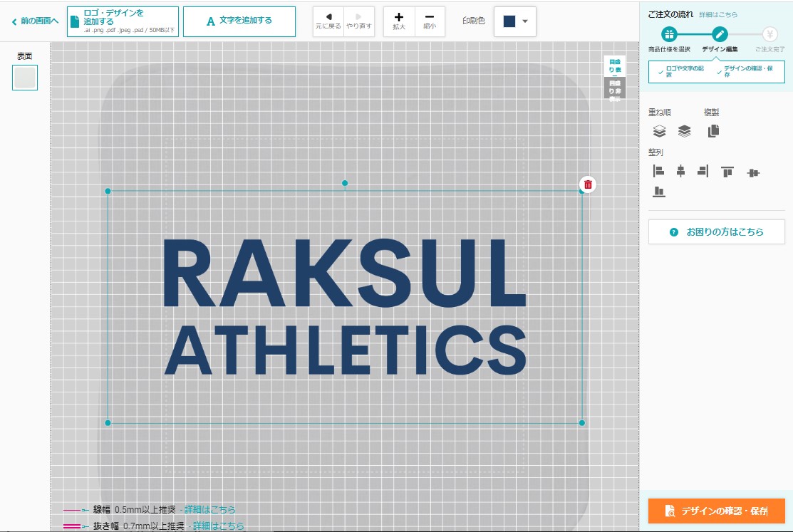The width and height of the screenshot is (793, 532).
Task: Click the 整列 section label
Action: coord(655,152)
